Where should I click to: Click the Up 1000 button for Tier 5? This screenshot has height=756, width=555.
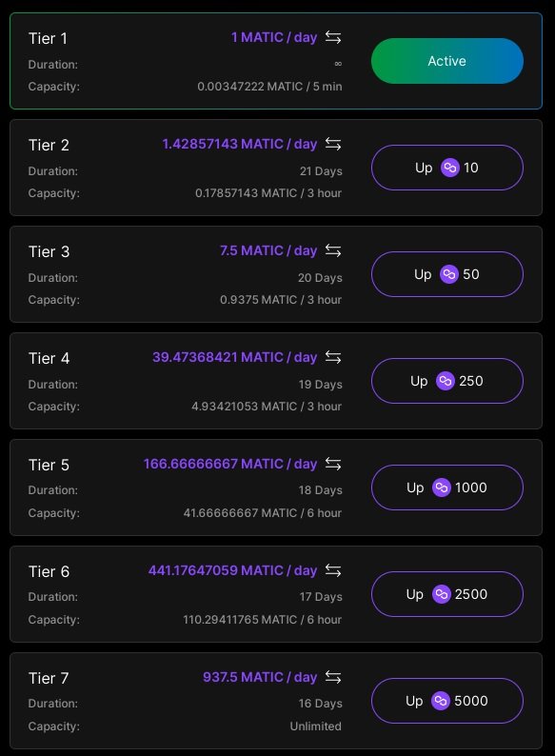click(x=447, y=487)
